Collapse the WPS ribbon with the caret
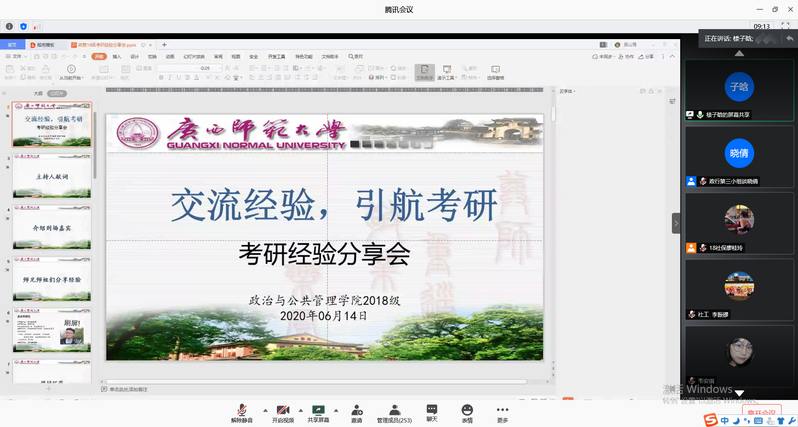798x427 pixels. (673, 56)
